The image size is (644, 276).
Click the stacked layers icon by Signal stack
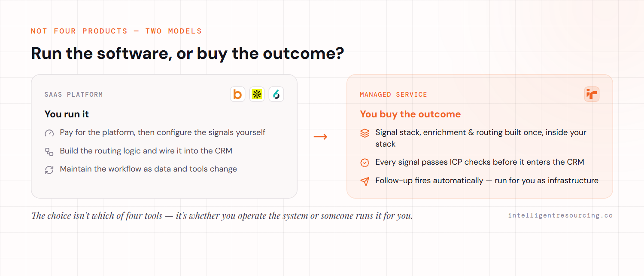(x=365, y=133)
